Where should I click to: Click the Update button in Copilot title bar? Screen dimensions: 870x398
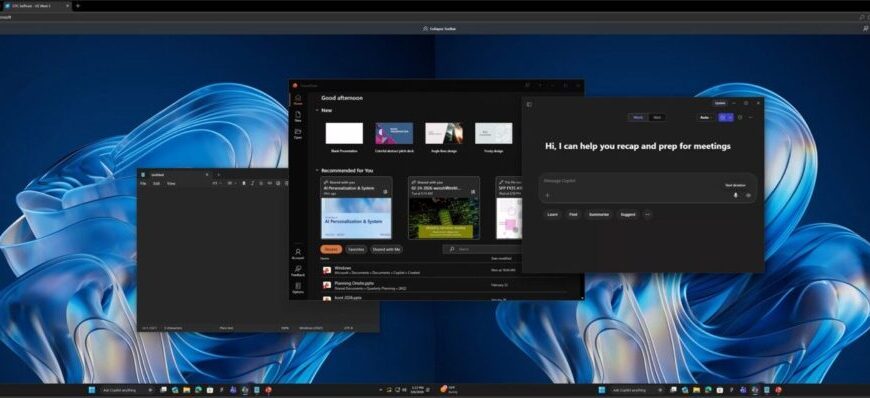[720, 103]
